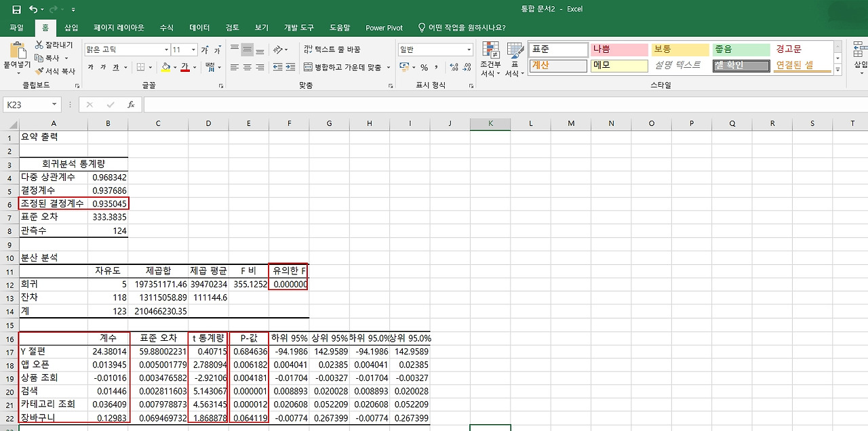Image resolution: width=868 pixels, height=431 pixels.
Task: Click the increase font size icon
Action: [205, 50]
